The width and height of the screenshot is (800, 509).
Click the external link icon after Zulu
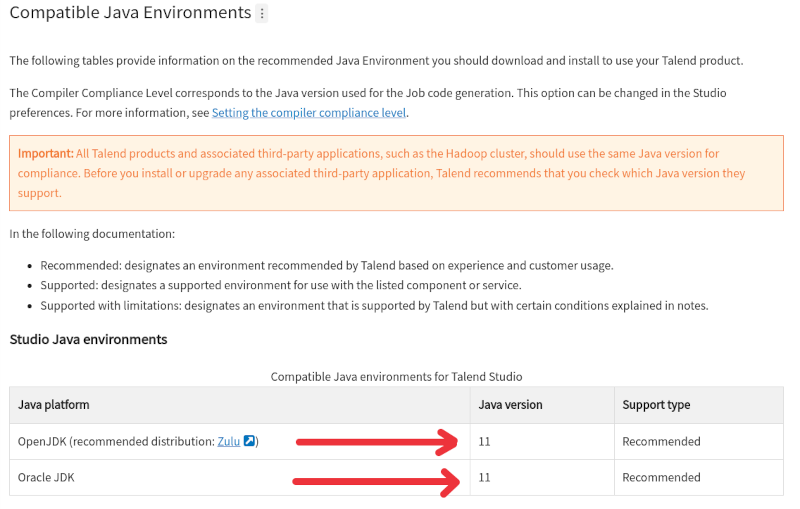coord(249,441)
